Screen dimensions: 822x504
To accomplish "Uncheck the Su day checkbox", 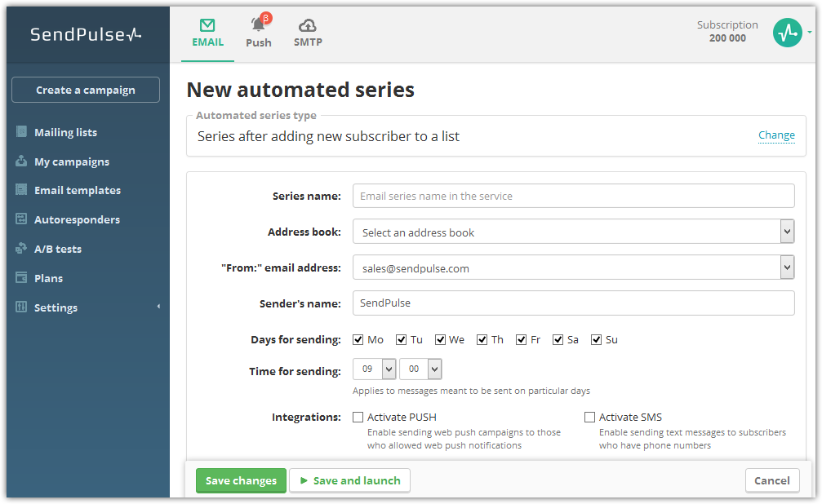I will 597,340.
